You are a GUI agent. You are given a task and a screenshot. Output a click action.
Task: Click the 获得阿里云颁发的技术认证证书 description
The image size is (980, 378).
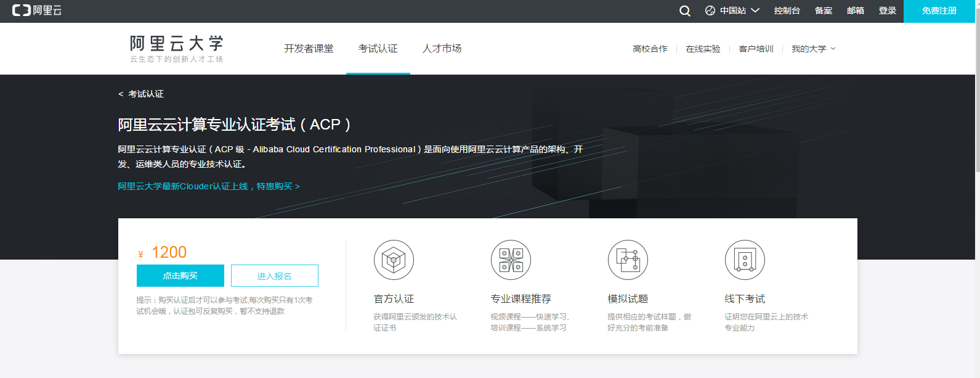(416, 323)
